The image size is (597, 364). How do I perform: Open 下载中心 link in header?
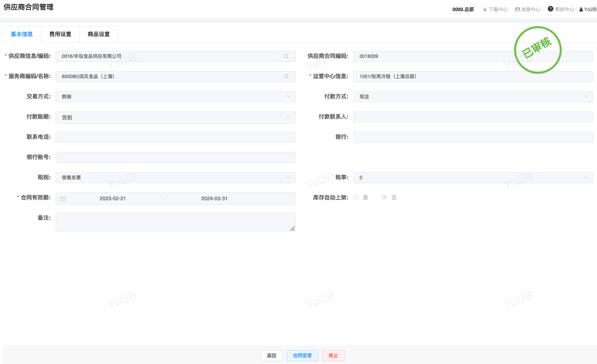pyautogui.click(x=498, y=10)
